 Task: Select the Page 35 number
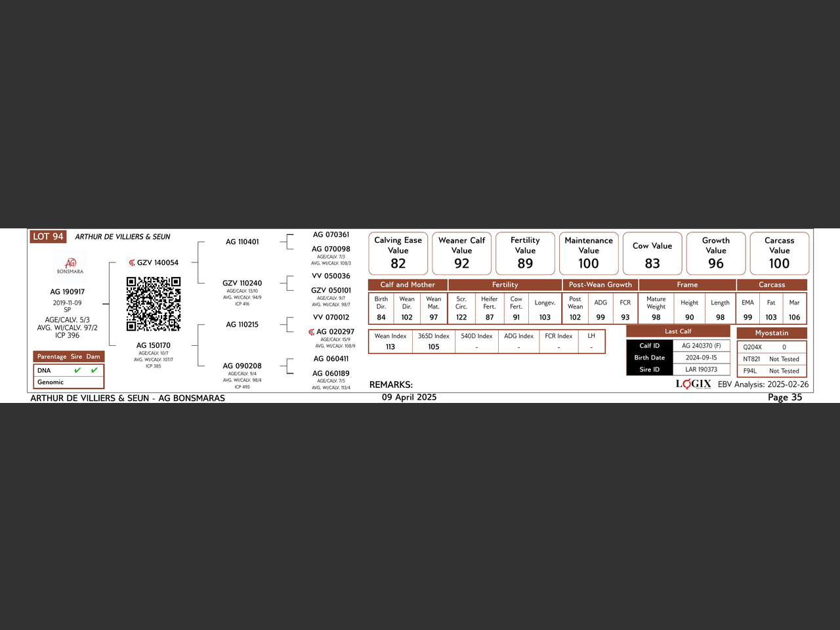[785, 397]
